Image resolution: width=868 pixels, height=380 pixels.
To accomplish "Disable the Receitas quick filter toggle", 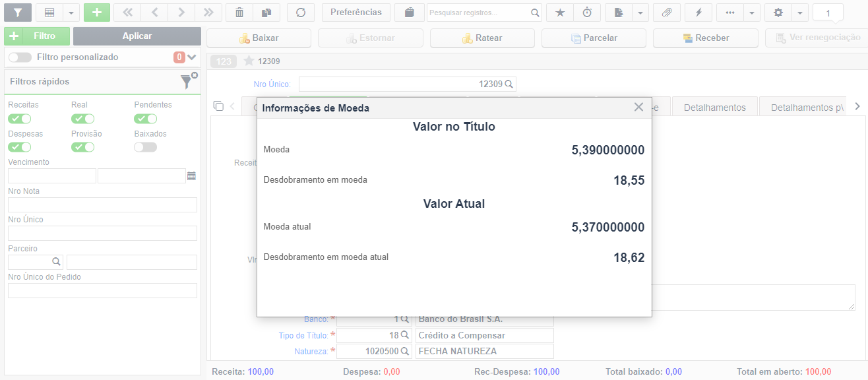I will [20, 119].
